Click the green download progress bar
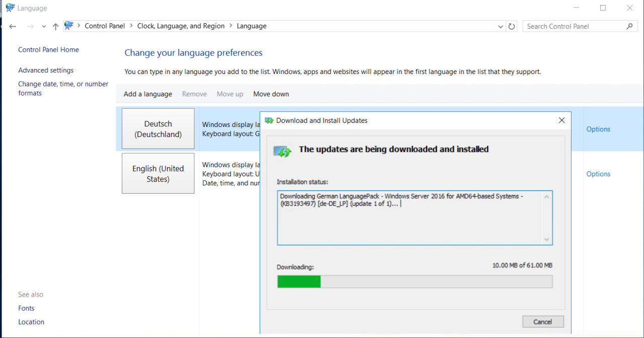644x338 pixels. 415,282
